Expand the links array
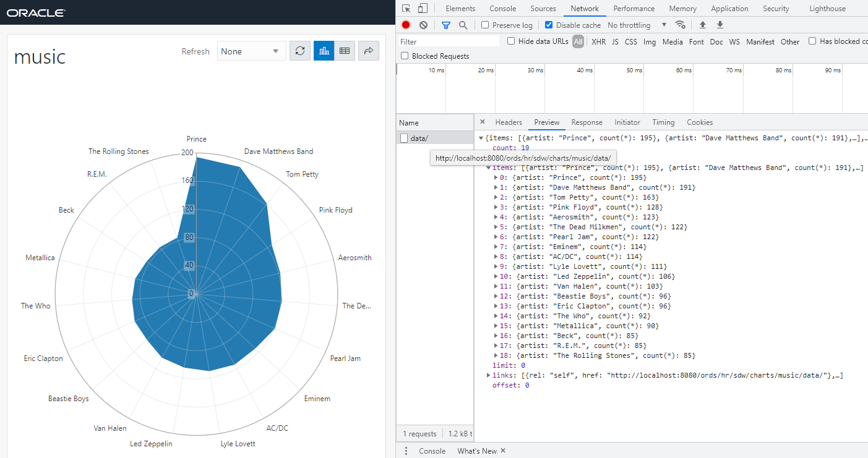 click(x=489, y=375)
